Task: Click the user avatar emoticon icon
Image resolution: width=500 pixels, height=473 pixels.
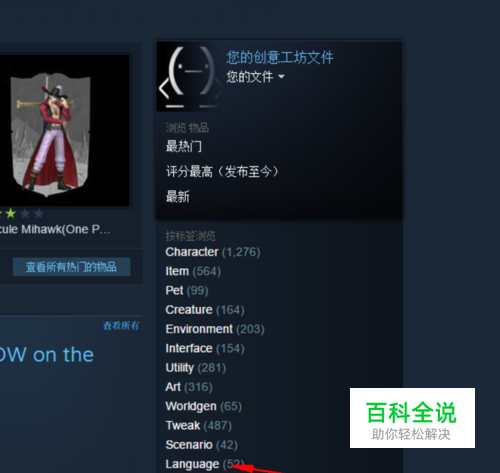Action: click(189, 77)
